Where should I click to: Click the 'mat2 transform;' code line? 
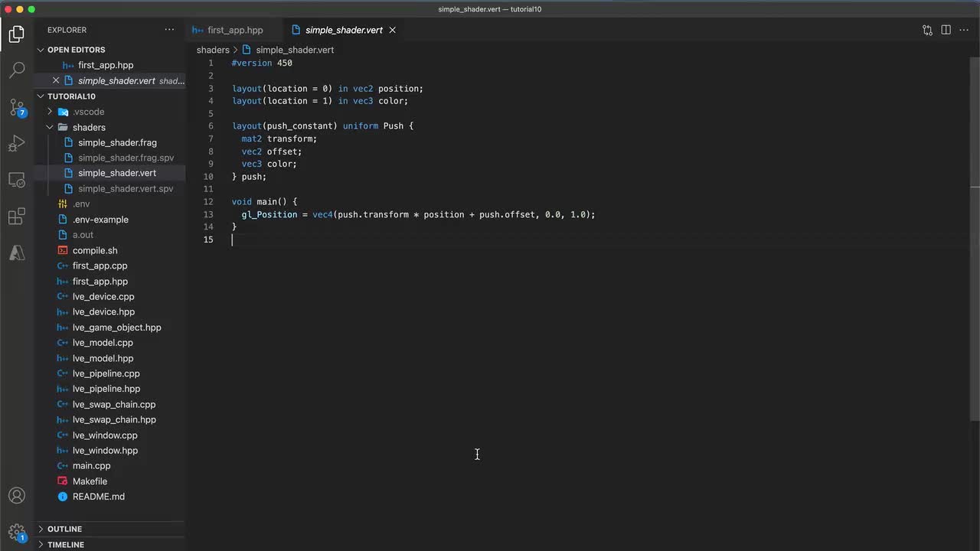point(279,139)
